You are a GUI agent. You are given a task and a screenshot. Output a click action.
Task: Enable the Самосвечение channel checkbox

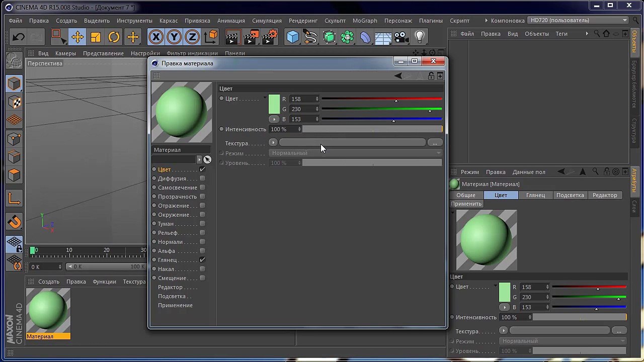pyautogui.click(x=202, y=188)
